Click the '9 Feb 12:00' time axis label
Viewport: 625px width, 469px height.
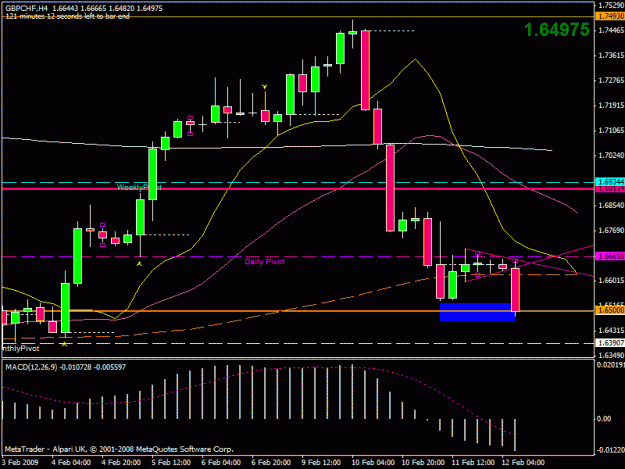321,463
